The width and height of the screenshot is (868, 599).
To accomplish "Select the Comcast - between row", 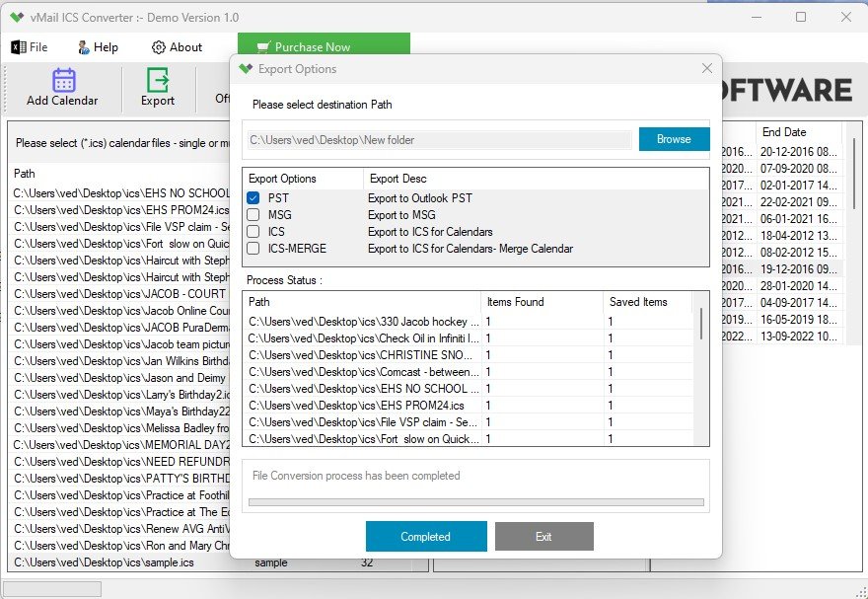I will point(469,372).
